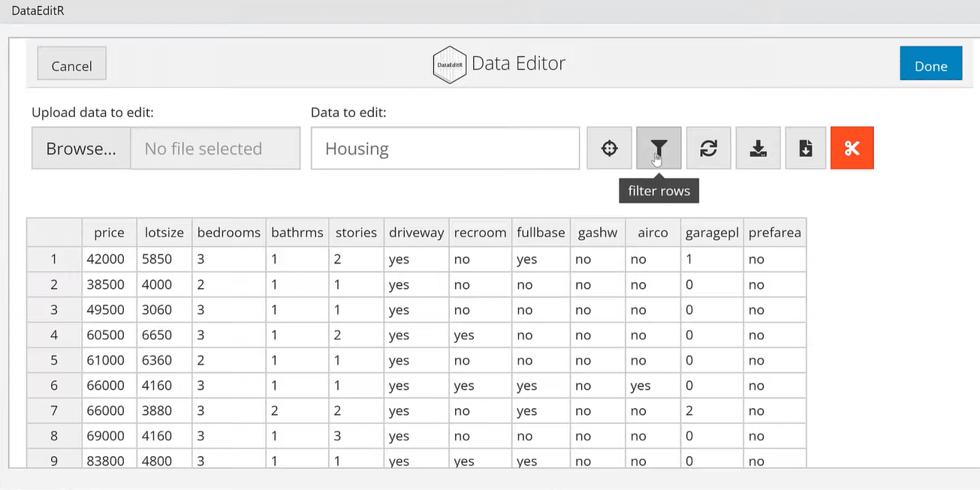Click price cell 61000
The height and width of the screenshot is (490, 980).
(109, 360)
